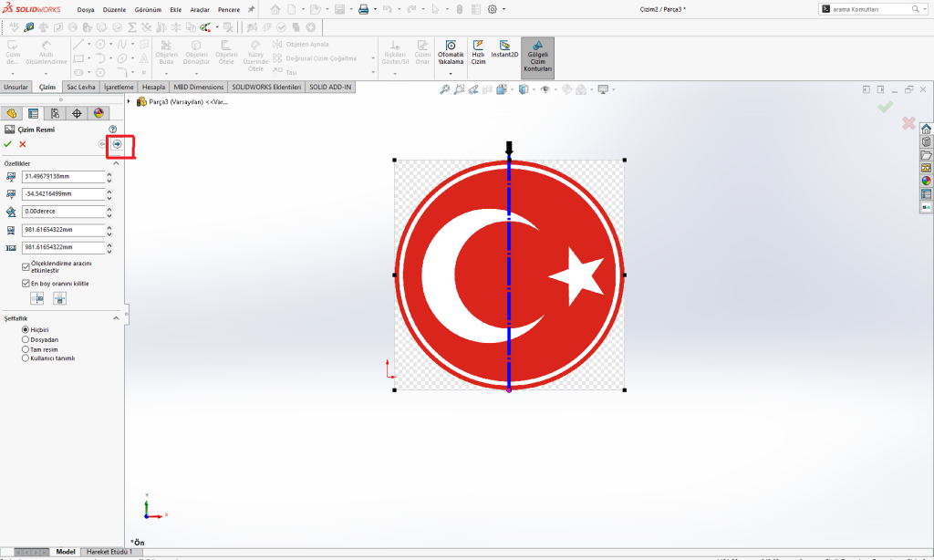Select the Tam resim transparency option
This screenshot has width=934, height=560.
(26, 348)
